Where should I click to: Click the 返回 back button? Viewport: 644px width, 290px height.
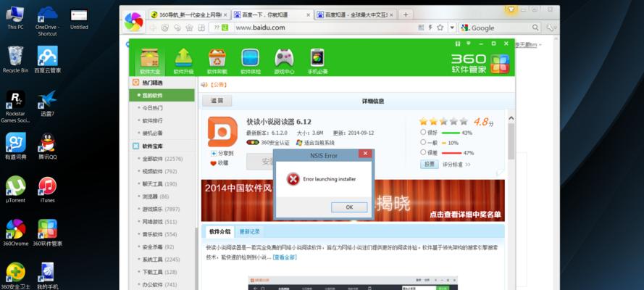(x=217, y=101)
